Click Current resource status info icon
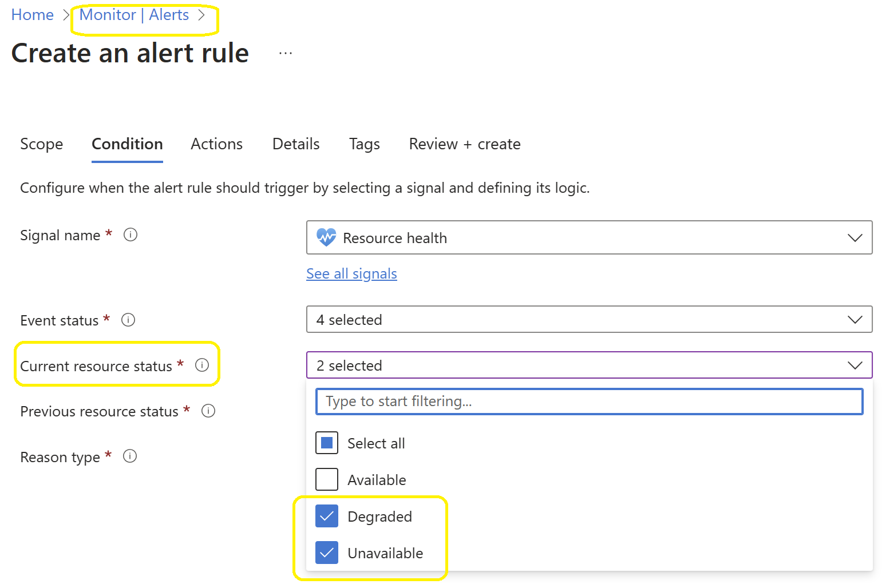This screenshot has height=588, width=890. pyautogui.click(x=202, y=365)
